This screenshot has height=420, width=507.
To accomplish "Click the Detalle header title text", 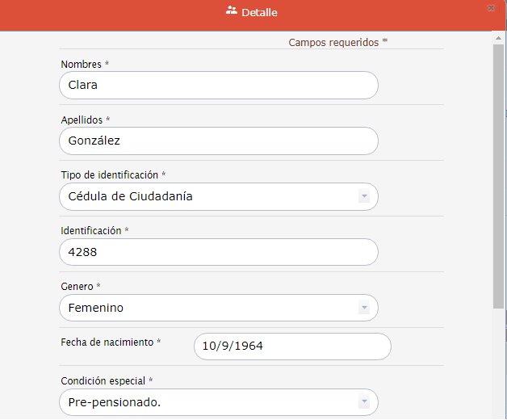I will click(x=259, y=12).
